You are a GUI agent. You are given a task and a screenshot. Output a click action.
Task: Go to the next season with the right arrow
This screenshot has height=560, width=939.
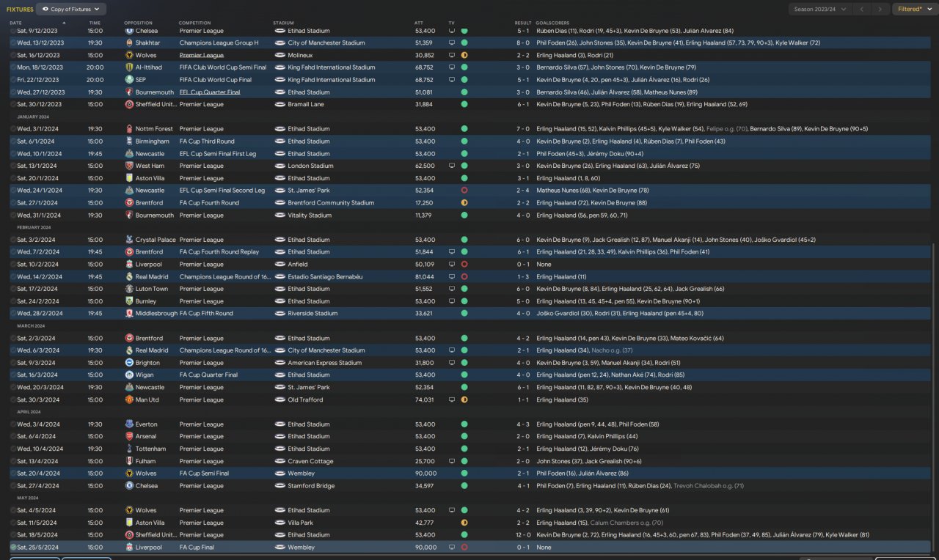[880, 9]
